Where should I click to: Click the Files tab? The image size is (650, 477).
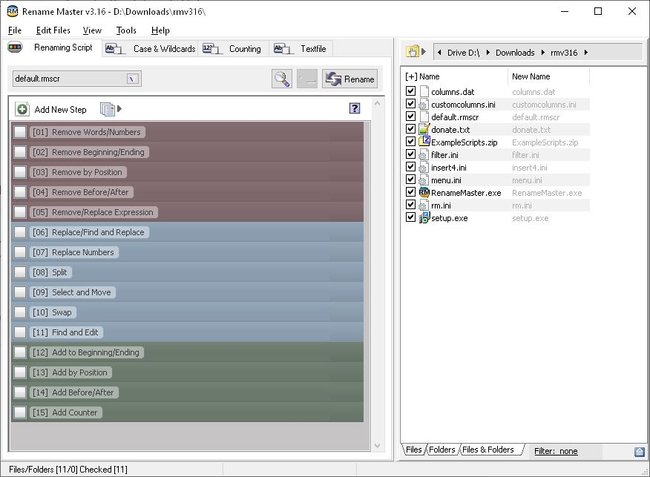click(414, 450)
